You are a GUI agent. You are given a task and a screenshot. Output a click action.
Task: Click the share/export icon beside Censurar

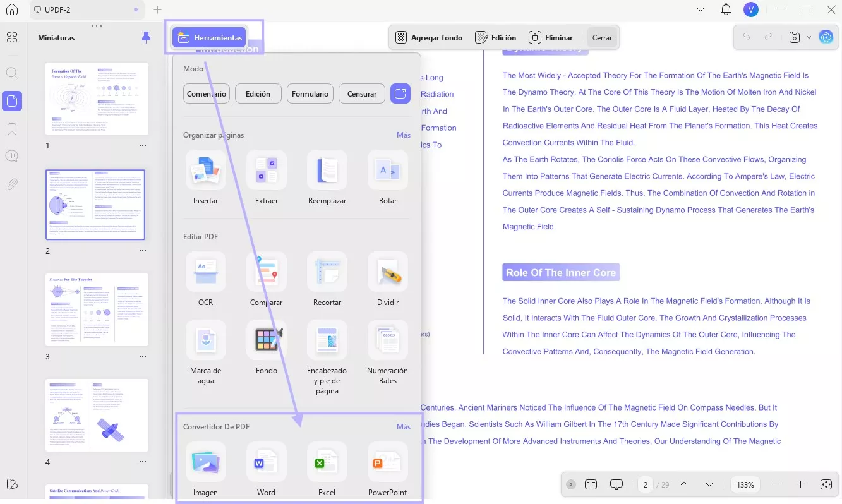click(x=400, y=93)
